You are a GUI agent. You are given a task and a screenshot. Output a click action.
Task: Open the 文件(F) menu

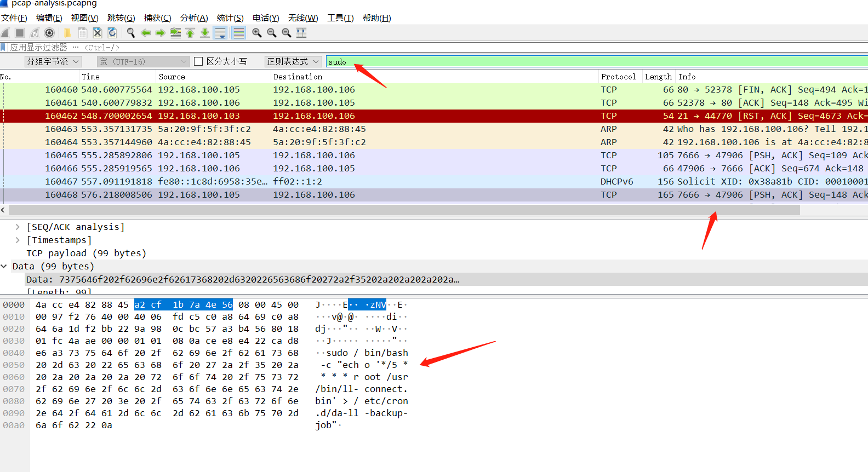(14, 18)
